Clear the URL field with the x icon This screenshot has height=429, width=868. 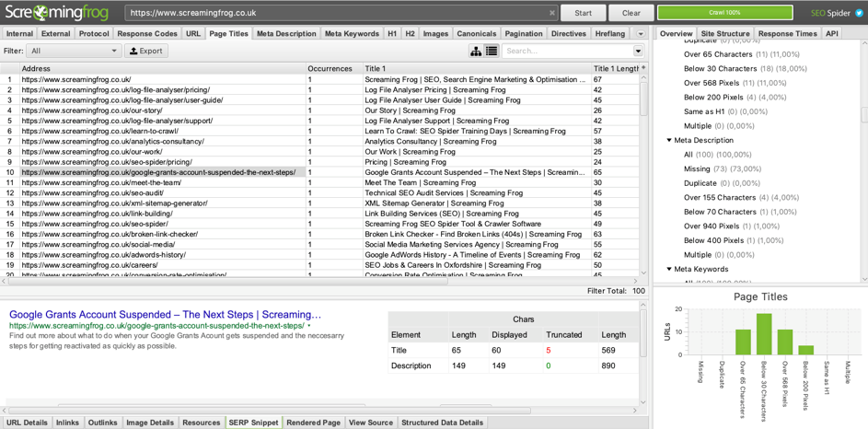(x=552, y=13)
